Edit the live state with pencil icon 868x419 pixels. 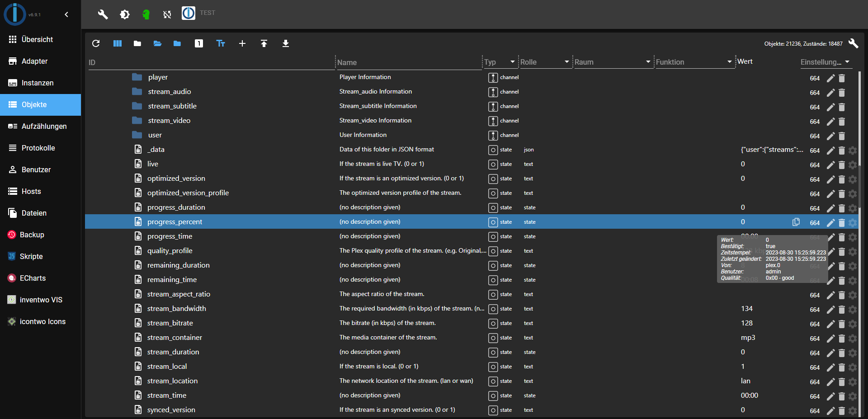[x=831, y=165]
